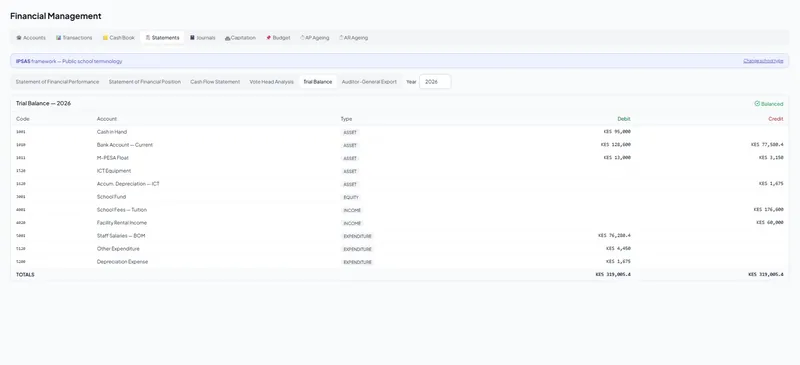
Task: Open the Statements tab
Action: 162,38
